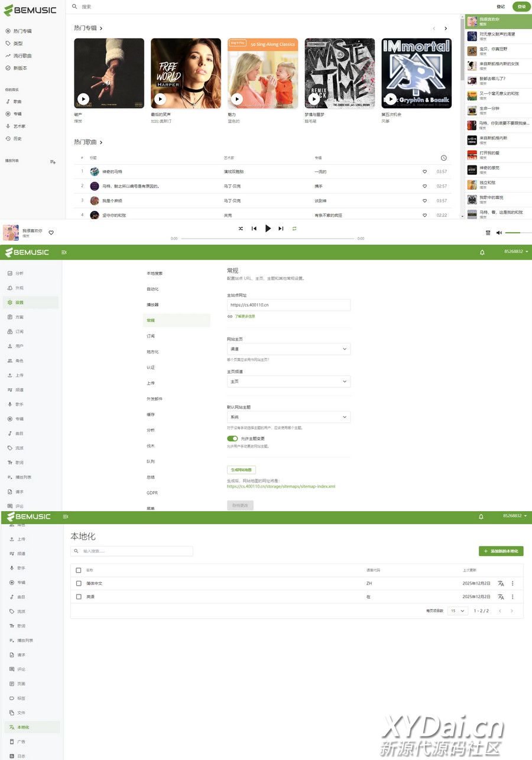
Task: Skip to the next track
Action: click(x=281, y=228)
